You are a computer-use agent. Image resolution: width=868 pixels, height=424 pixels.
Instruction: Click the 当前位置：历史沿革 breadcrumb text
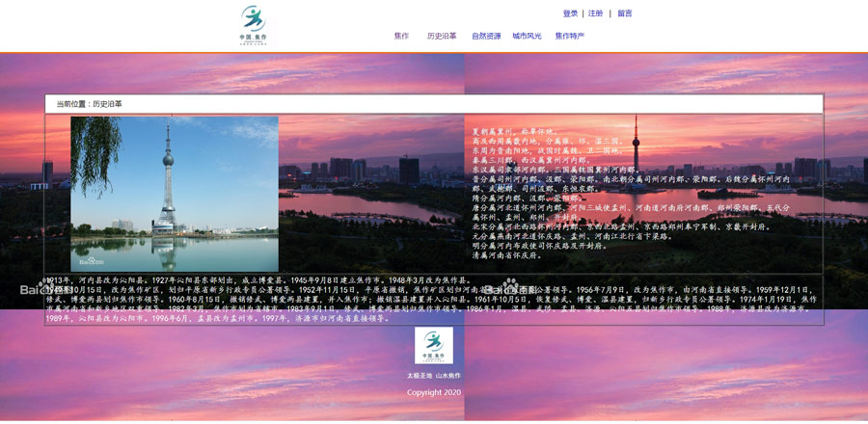90,104
